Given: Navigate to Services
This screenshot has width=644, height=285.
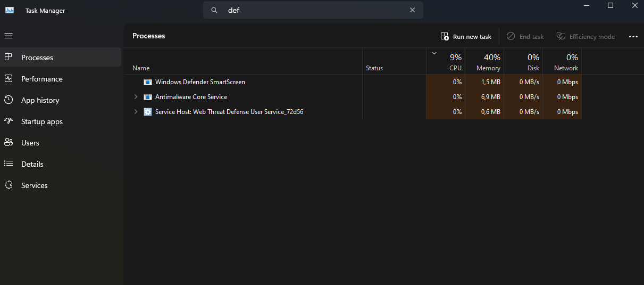Looking at the screenshot, I should point(61,185).
